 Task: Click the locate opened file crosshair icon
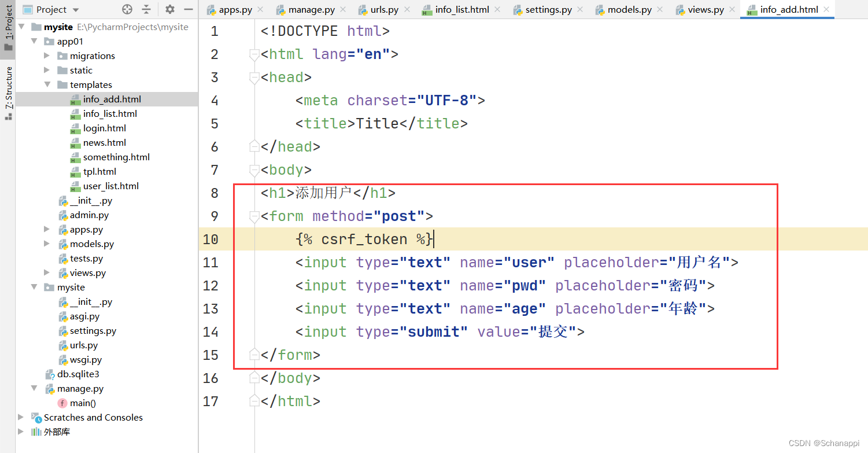[x=128, y=9]
